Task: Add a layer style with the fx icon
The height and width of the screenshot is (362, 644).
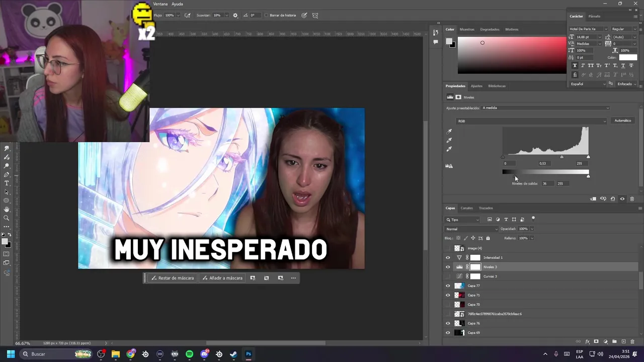Action: 588,342
